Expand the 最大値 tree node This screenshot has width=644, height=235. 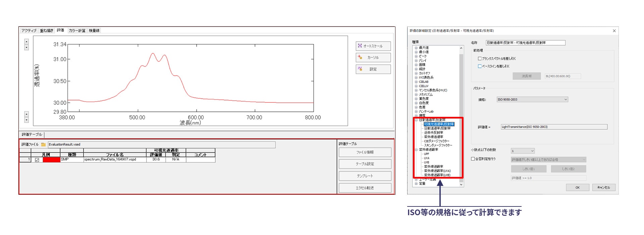[416, 48]
